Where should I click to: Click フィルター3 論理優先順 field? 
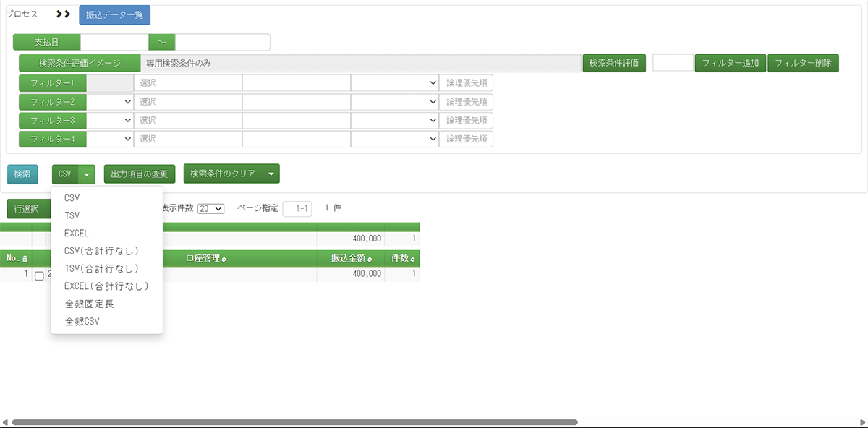467,121
